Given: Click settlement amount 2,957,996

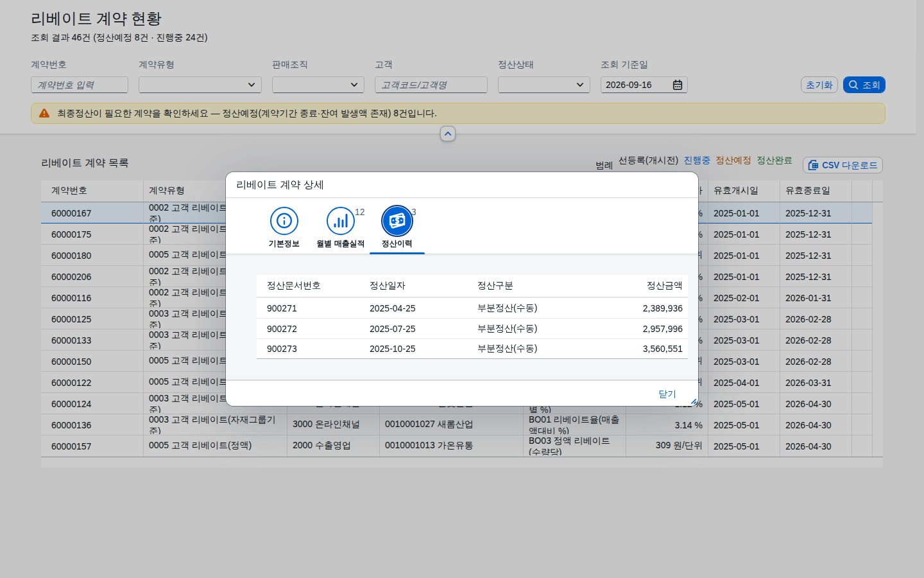Looking at the screenshot, I should tap(663, 329).
